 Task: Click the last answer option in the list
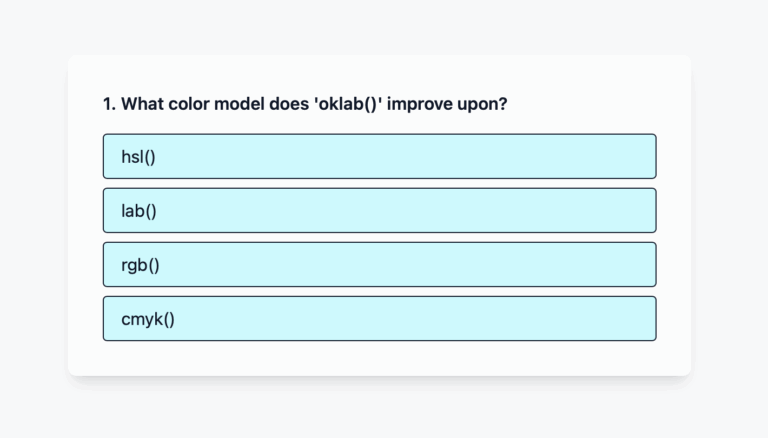tap(379, 318)
